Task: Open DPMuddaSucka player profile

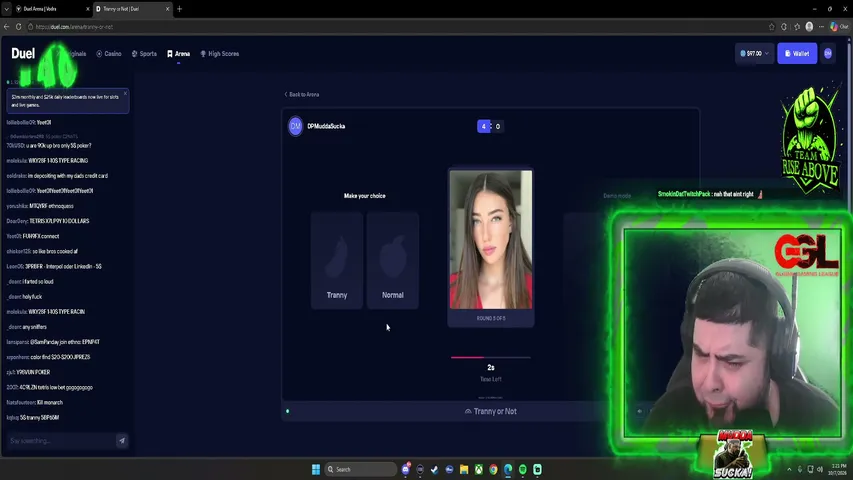Action: click(x=326, y=126)
